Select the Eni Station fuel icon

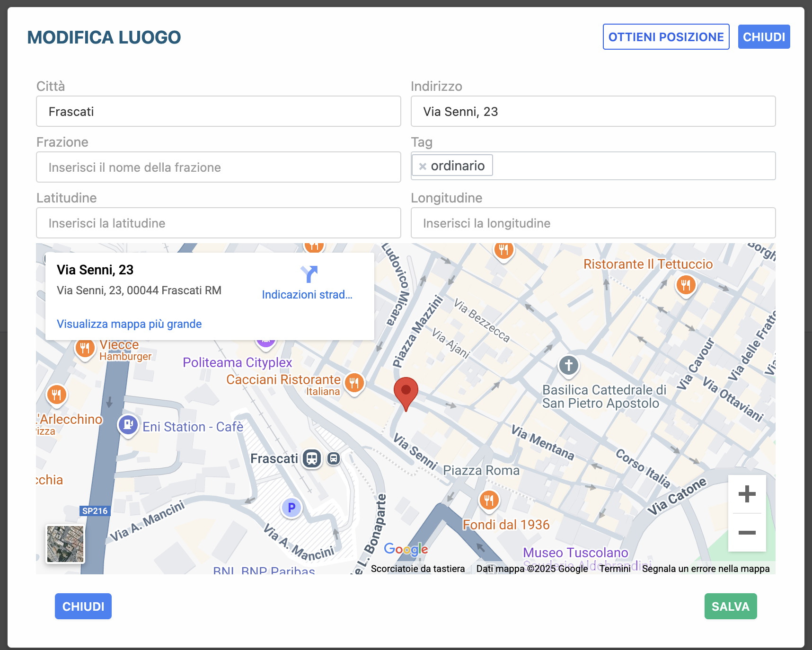128,425
